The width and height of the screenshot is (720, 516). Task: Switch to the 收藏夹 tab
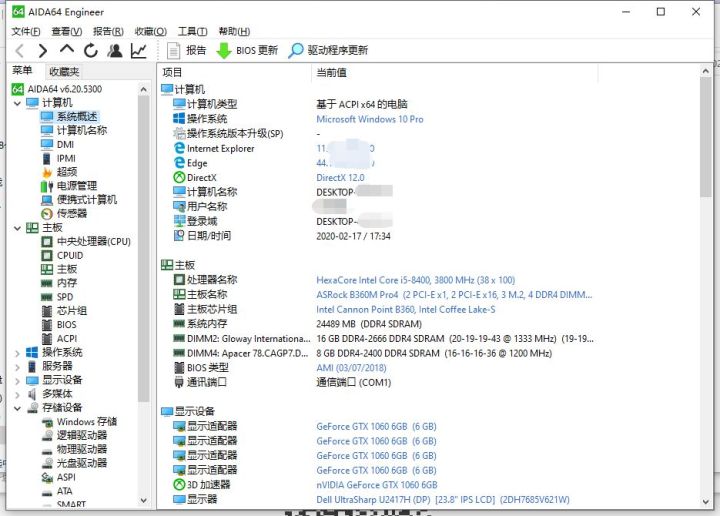pyautogui.click(x=64, y=72)
